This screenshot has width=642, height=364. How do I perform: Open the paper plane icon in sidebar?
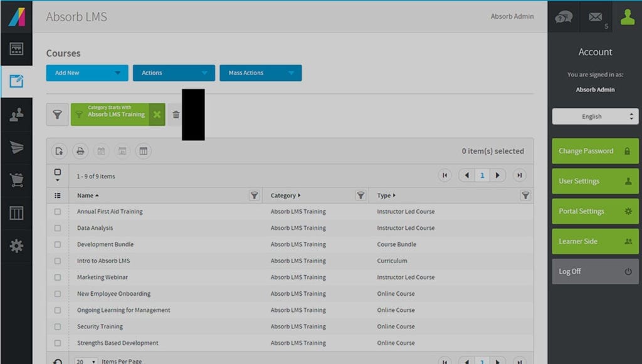pyautogui.click(x=16, y=147)
